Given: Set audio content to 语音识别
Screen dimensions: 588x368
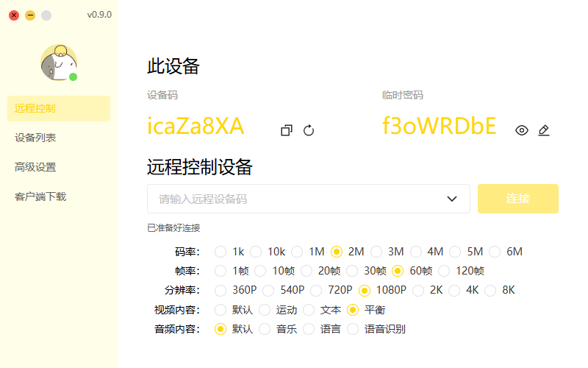Looking at the screenshot, I should pos(353,329).
